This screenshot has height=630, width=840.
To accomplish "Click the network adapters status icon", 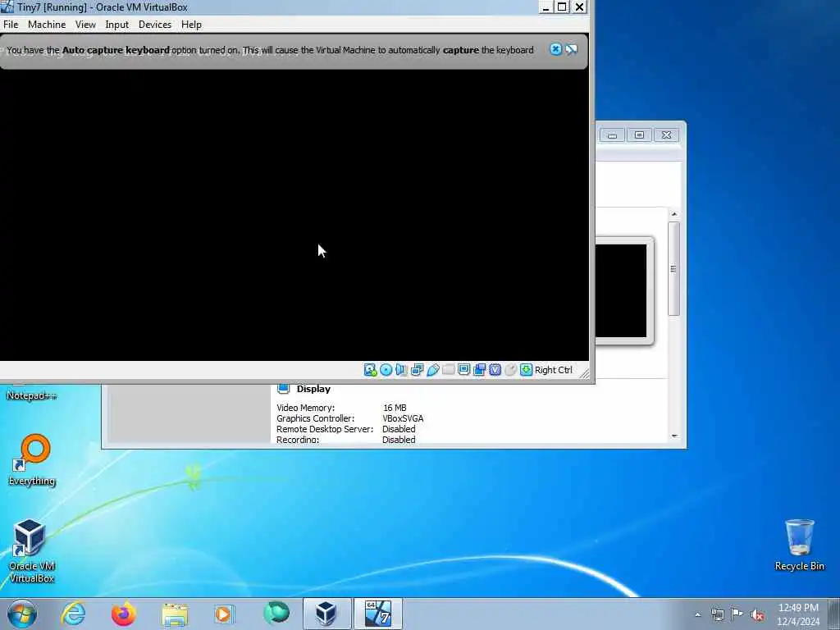I will click(417, 370).
